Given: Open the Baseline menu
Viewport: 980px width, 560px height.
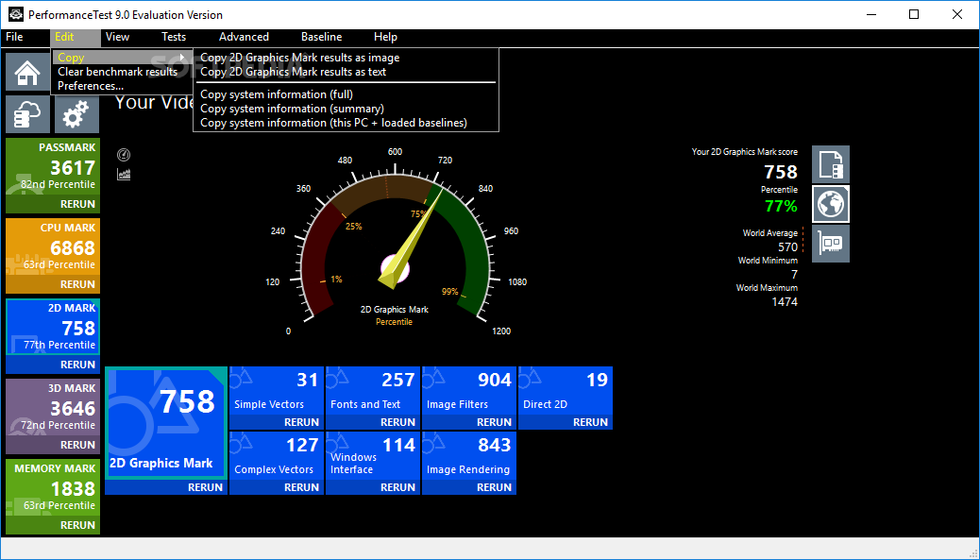Looking at the screenshot, I should click(x=321, y=37).
